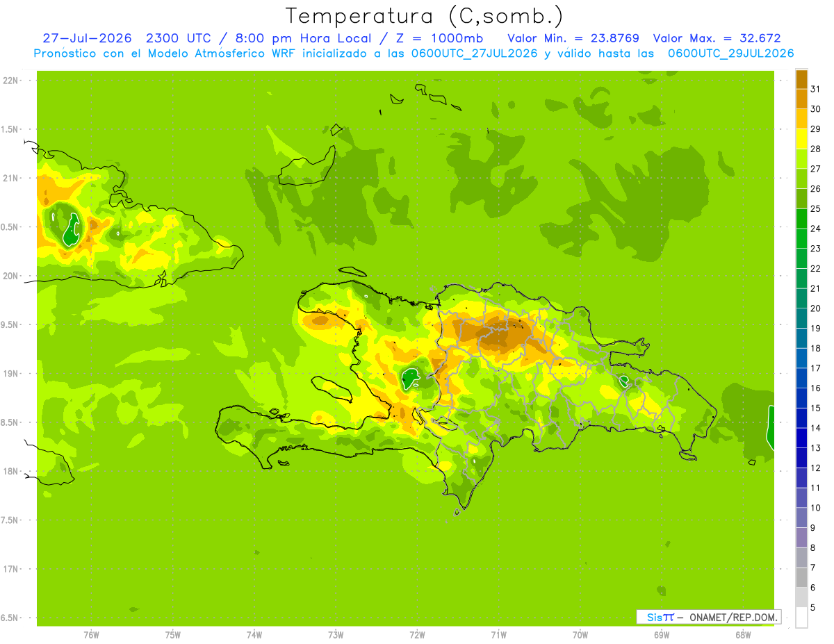Click the 71W longitude axis label

pos(498,635)
